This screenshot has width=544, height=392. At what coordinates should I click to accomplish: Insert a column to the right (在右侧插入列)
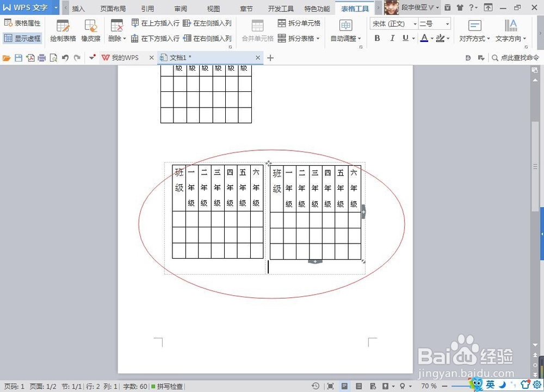pos(207,38)
